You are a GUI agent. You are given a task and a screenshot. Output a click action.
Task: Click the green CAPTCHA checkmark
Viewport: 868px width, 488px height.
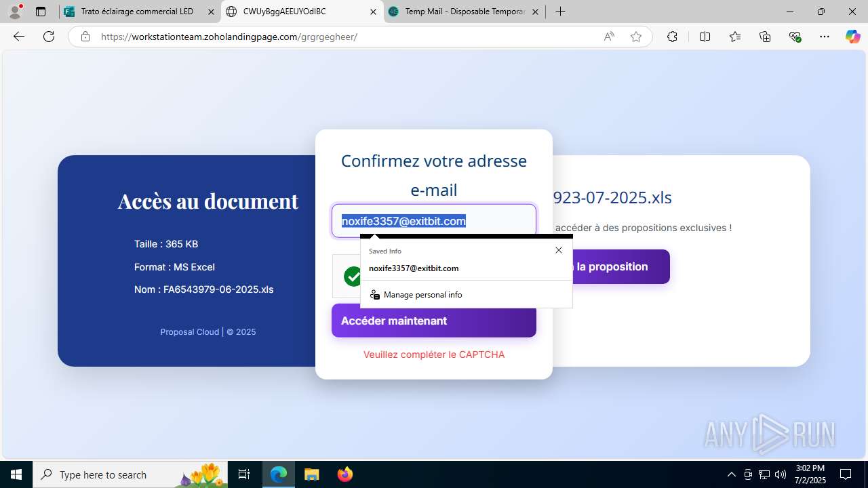(353, 277)
